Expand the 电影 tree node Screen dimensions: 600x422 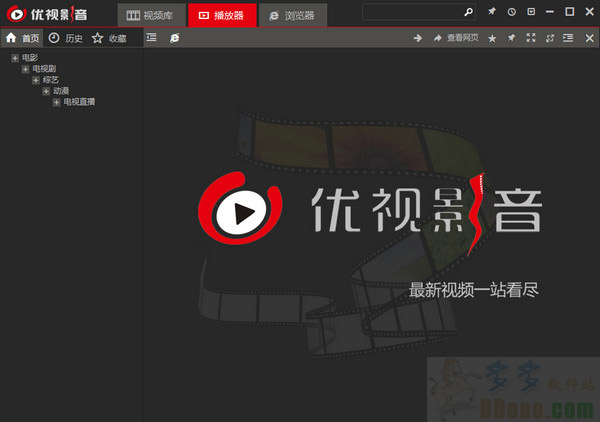(x=15, y=58)
